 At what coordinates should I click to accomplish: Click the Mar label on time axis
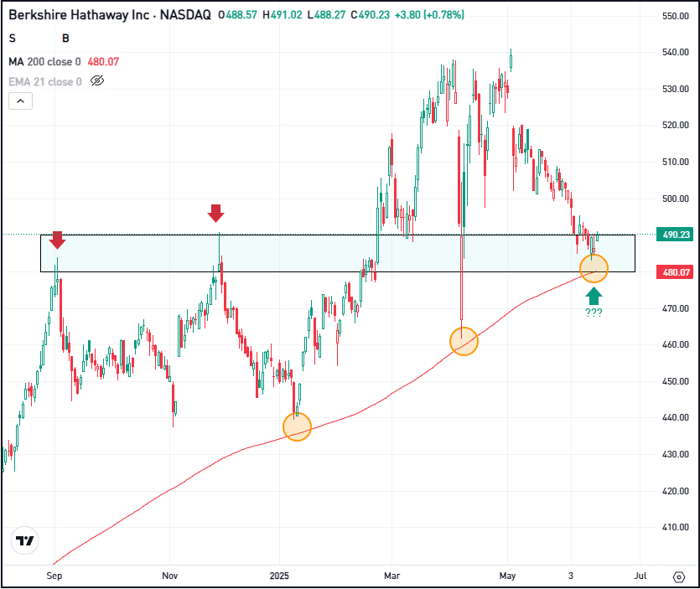pos(392,576)
